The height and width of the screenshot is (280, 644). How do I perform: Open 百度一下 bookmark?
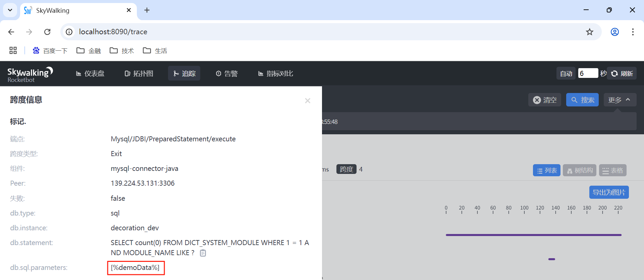coord(50,51)
